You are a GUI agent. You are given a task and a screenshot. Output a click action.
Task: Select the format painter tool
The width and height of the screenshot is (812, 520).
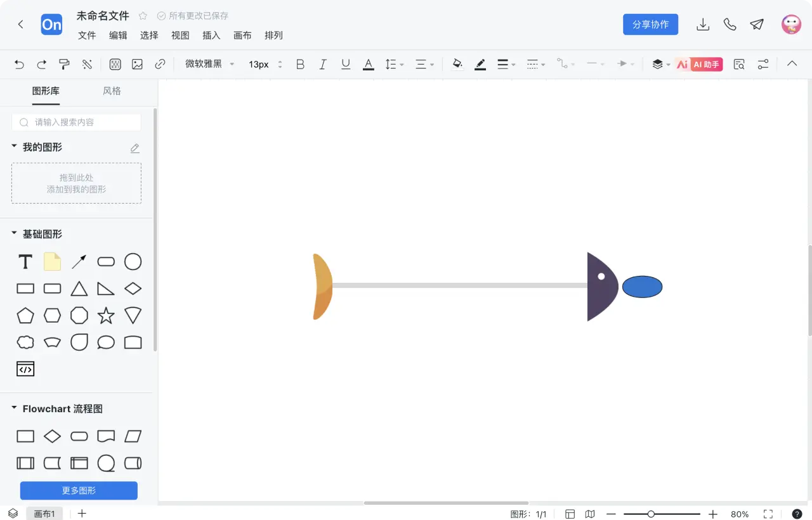64,64
